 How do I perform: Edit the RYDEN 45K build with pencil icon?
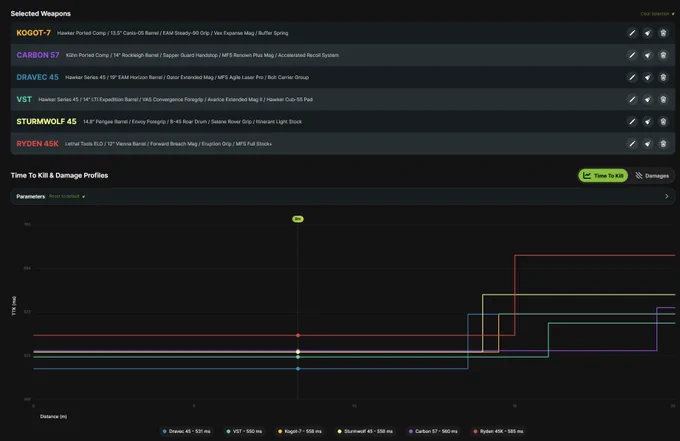632,144
